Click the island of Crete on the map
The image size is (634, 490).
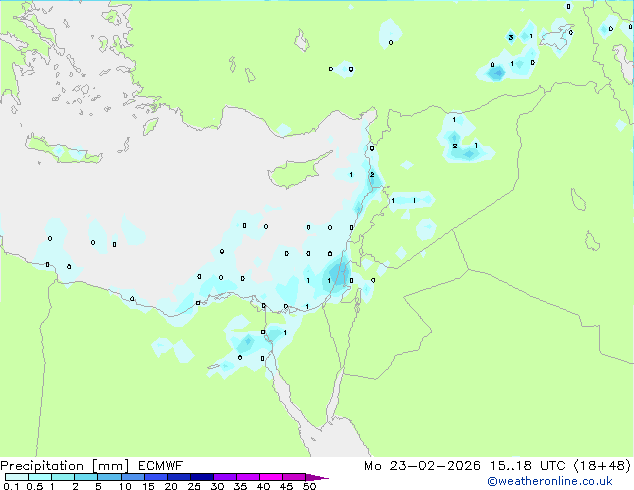tap(63, 150)
